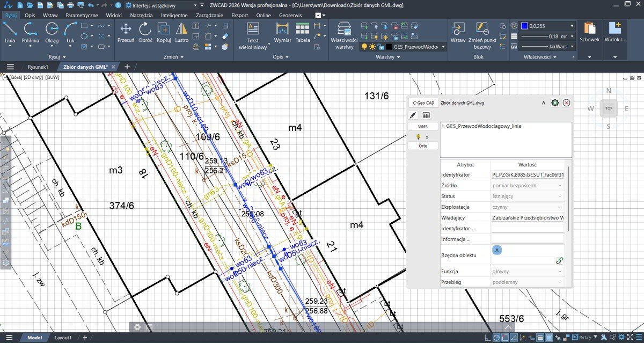This screenshot has width=644, height=343.
Task: Open the Opis ribbon tab
Action: pos(30,15)
